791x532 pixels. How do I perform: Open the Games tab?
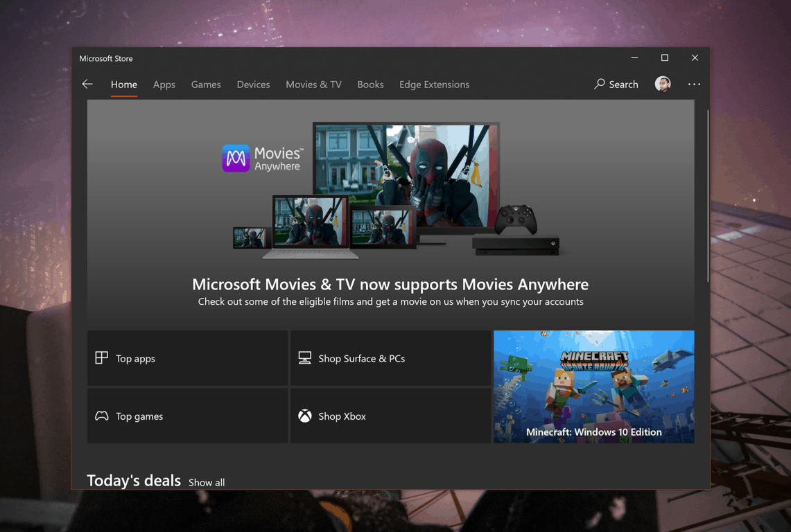click(x=206, y=85)
